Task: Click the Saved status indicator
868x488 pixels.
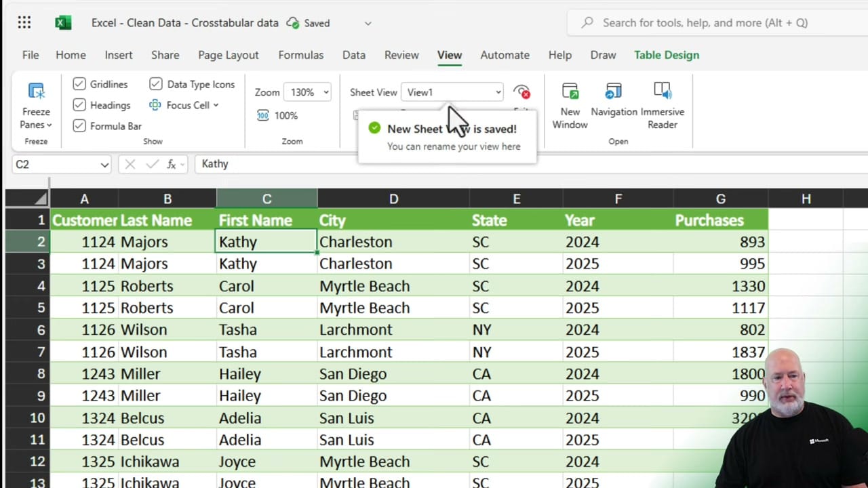Action: point(307,22)
